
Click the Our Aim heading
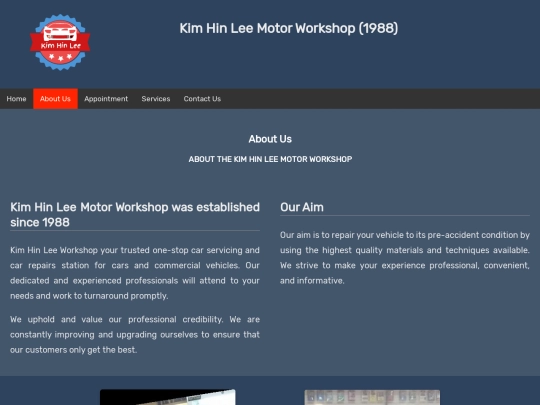tap(302, 207)
